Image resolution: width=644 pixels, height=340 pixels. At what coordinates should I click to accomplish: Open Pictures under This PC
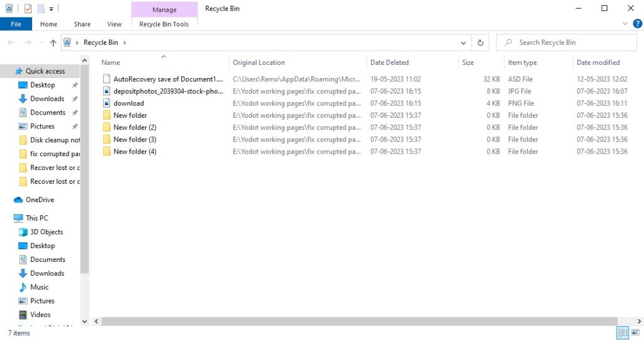click(x=42, y=301)
